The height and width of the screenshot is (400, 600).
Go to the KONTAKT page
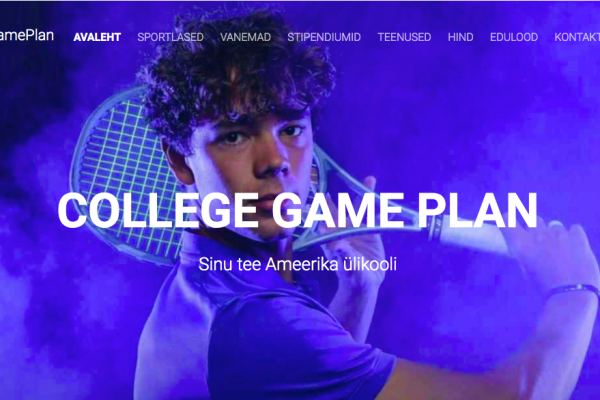coord(577,37)
